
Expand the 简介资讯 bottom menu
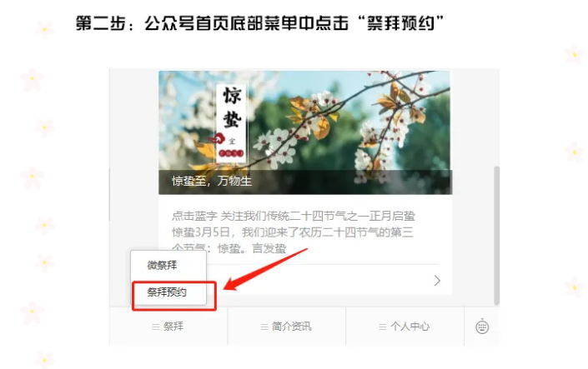pyautogui.click(x=287, y=327)
